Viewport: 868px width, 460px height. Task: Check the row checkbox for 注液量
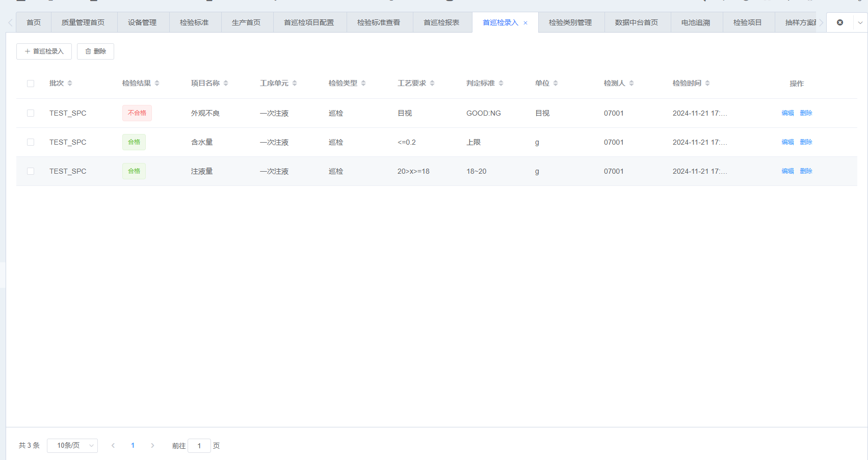(31, 171)
